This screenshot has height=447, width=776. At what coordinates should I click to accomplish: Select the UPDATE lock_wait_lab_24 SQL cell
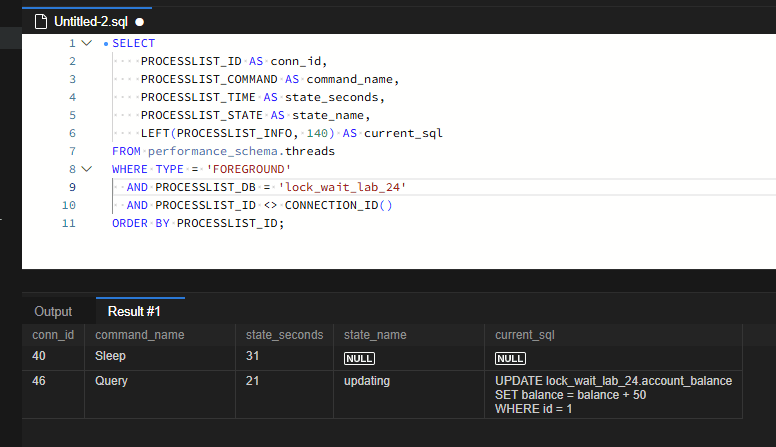613,395
